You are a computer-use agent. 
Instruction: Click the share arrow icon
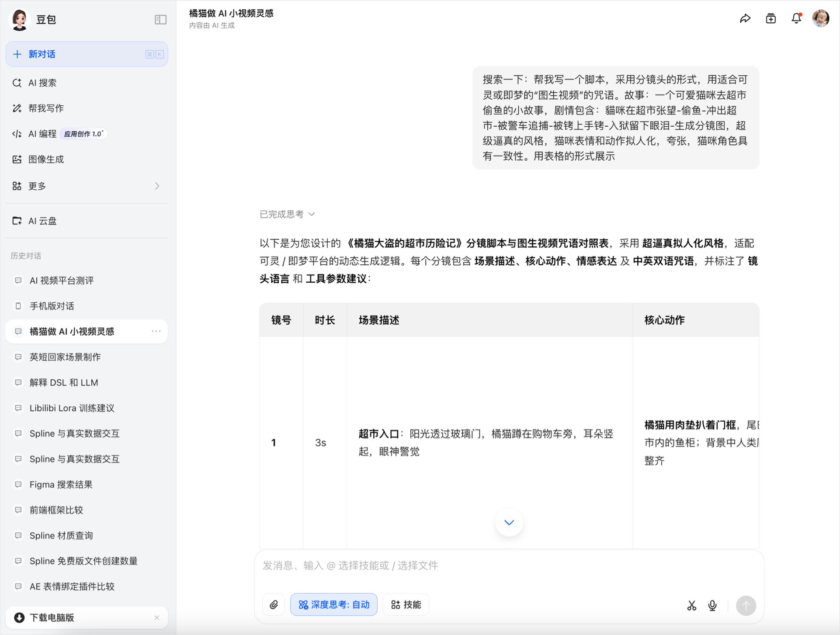tap(745, 18)
